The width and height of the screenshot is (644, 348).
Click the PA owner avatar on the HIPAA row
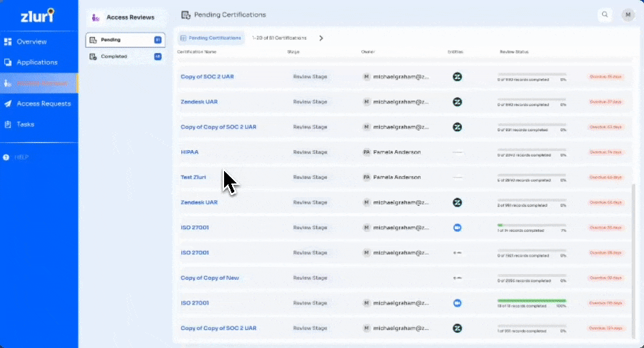coord(366,152)
